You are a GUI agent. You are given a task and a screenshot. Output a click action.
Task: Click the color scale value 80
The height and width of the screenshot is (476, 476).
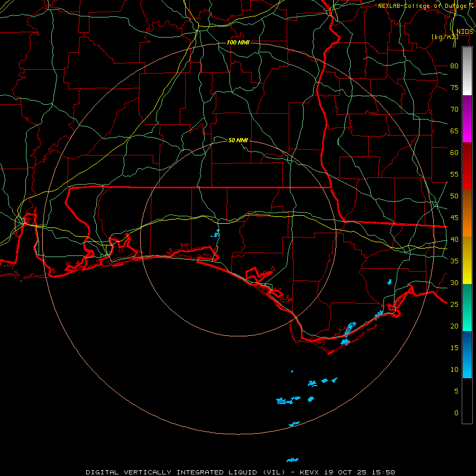[x=454, y=66]
